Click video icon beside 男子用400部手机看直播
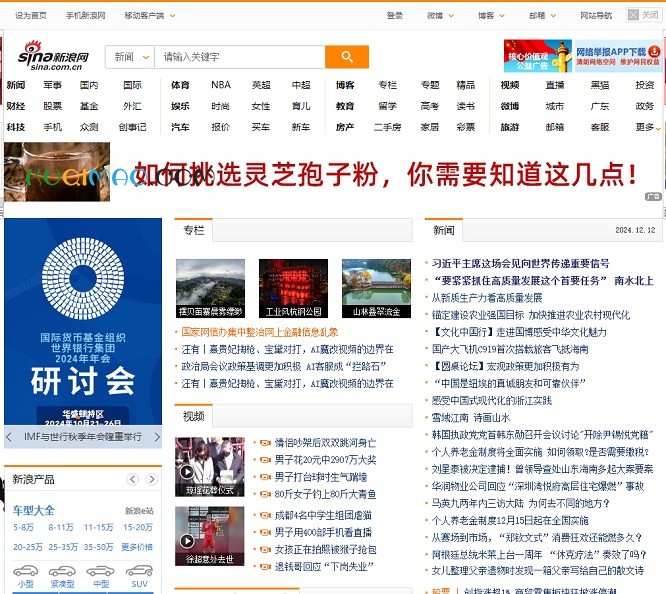Viewport: 666px width, 594px height. 265,532
